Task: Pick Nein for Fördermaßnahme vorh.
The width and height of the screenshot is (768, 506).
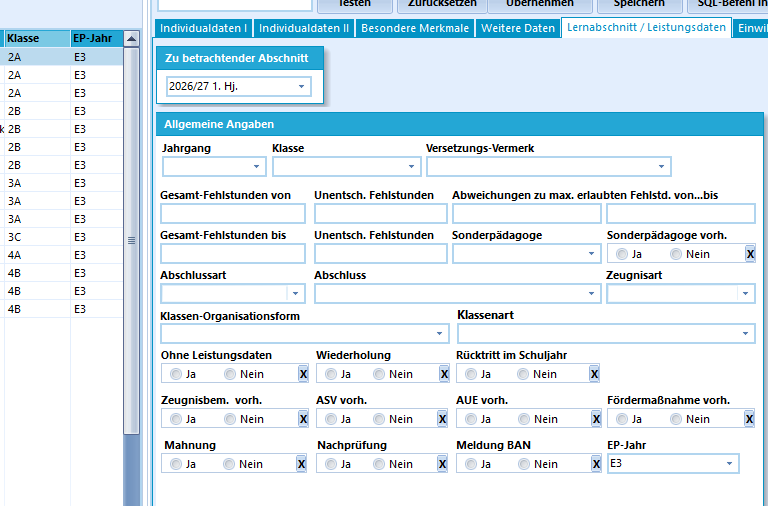Action: coord(690,419)
